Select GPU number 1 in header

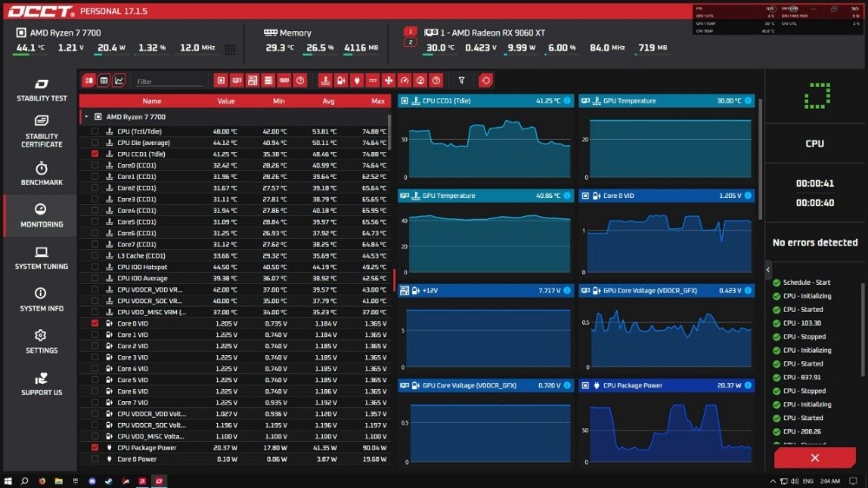point(411,32)
